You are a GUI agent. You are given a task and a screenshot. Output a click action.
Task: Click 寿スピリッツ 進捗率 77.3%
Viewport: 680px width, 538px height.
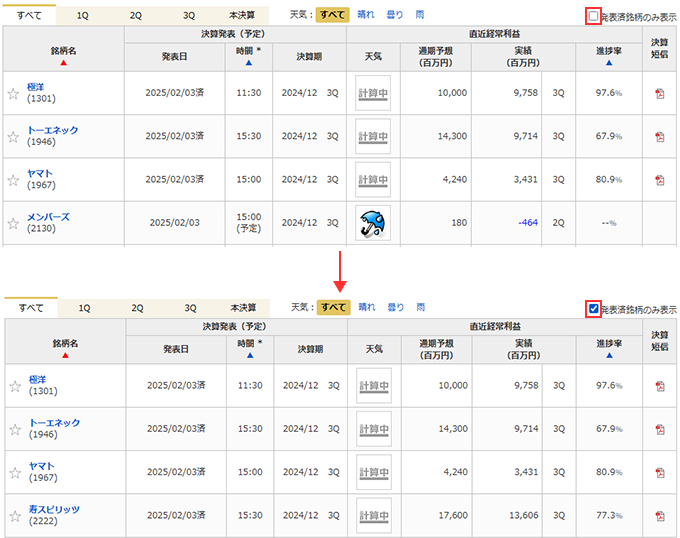click(x=609, y=515)
